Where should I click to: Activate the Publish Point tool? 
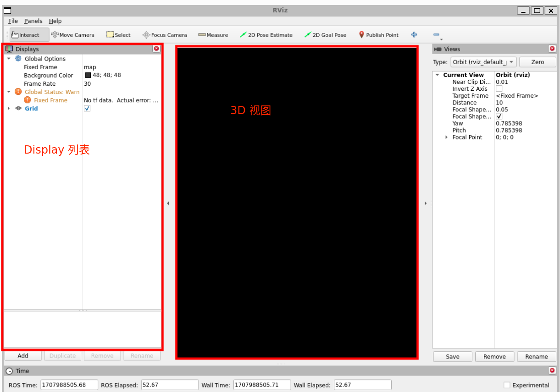tap(379, 35)
